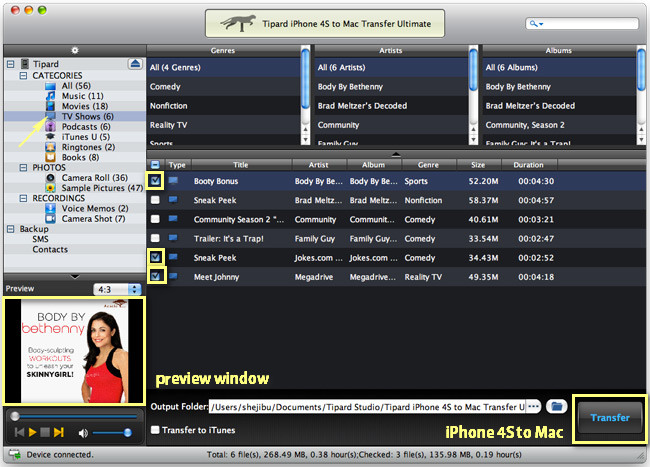This screenshot has width=650, height=467.
Task: Play the preview video
Action: 32,433
